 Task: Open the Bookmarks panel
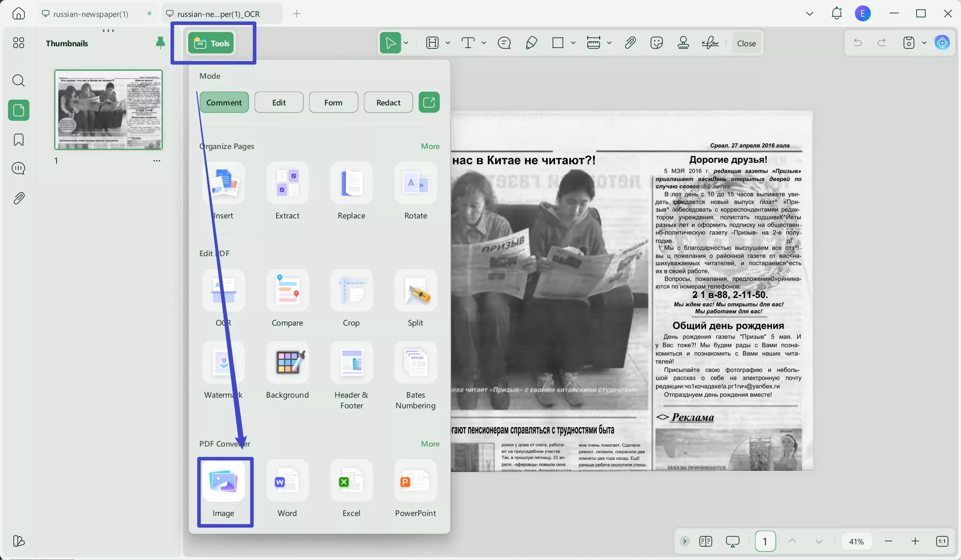18,139
